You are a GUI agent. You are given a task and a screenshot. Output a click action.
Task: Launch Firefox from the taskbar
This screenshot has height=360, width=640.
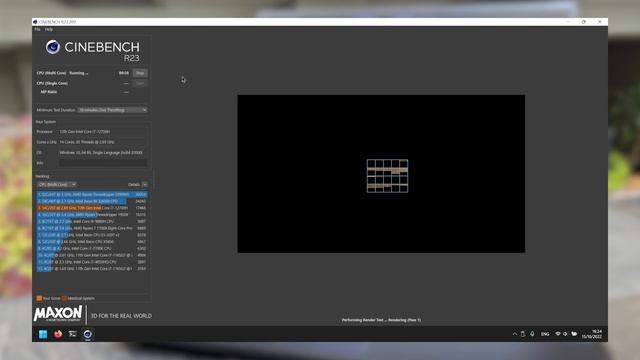tap(58, 334)
